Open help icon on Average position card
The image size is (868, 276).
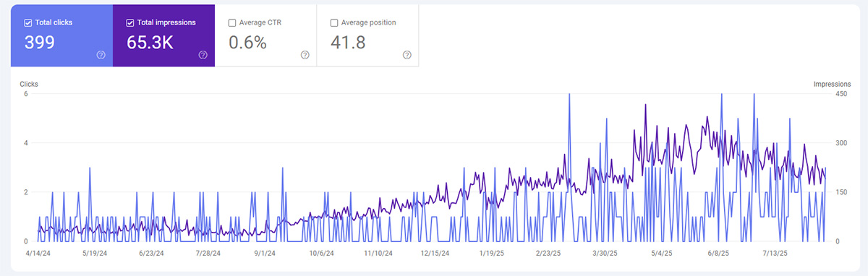407,55
